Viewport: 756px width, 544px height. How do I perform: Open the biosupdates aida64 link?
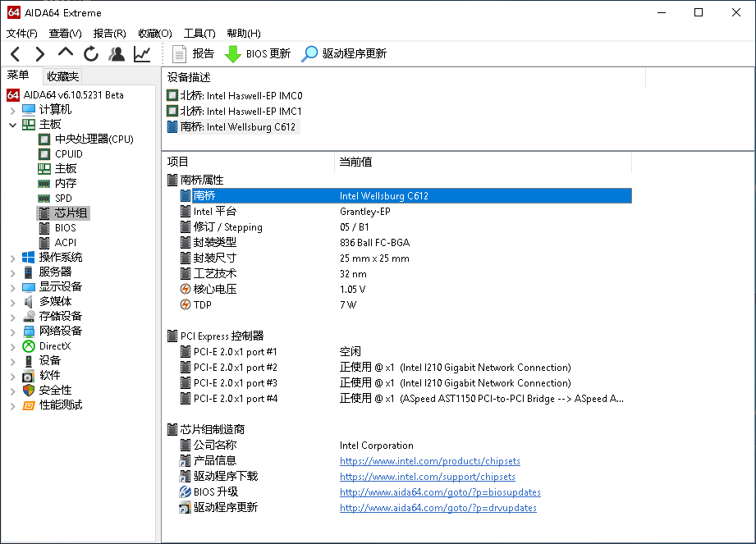coord(440,492)
